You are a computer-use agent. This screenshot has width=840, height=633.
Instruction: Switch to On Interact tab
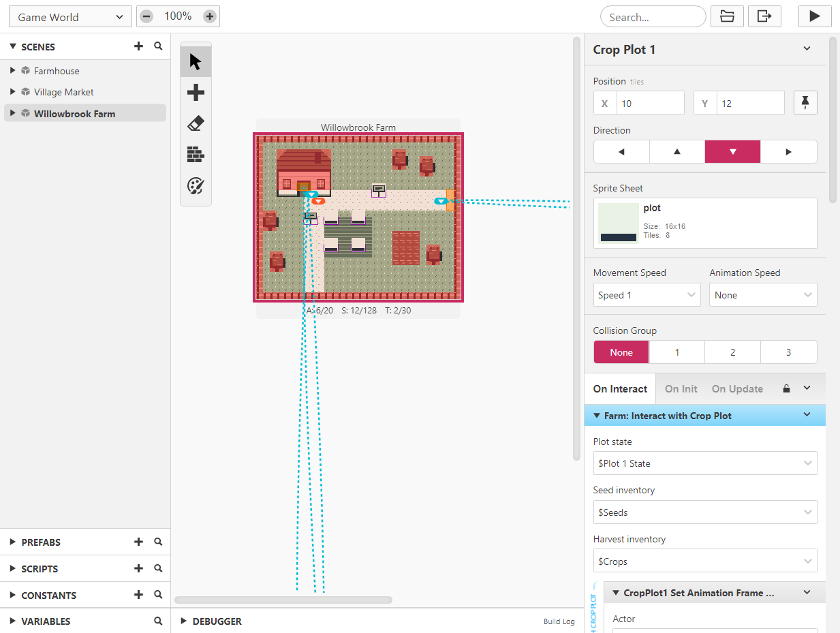(620, 389)
